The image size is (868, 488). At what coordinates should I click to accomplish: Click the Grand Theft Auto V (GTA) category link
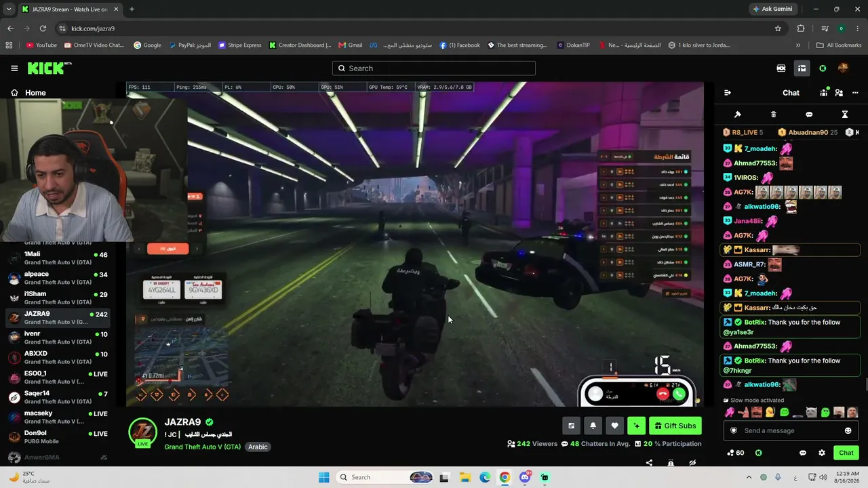click(x=202, y=447)
